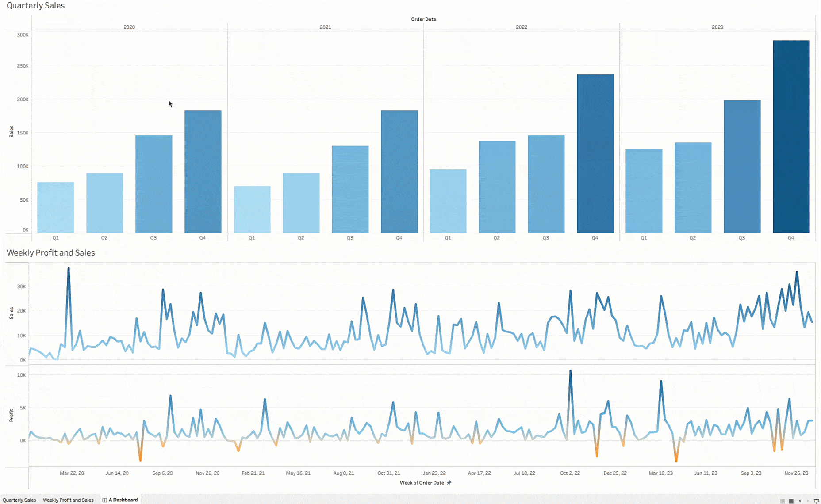Click the dashboard grid icon beside A Dashboard

[105, 500]
